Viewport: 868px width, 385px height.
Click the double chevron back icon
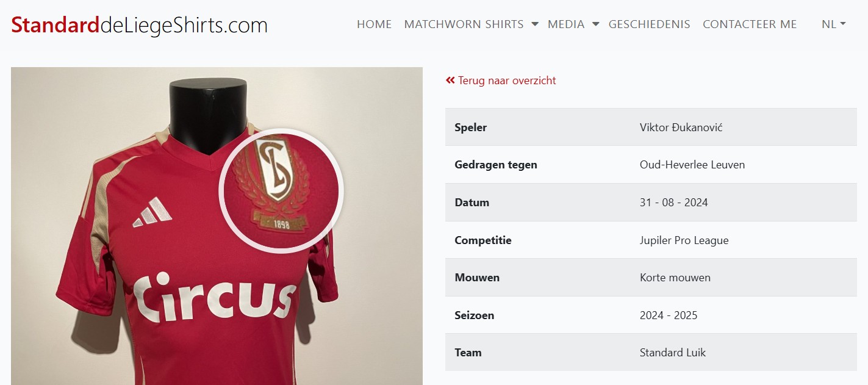[450, 81]
